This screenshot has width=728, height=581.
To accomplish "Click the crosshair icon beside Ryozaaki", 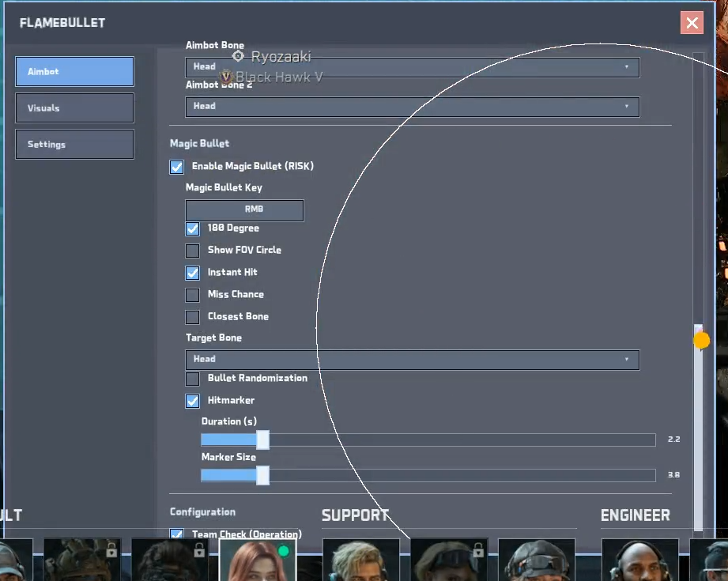I will click(x=238, y=56).
